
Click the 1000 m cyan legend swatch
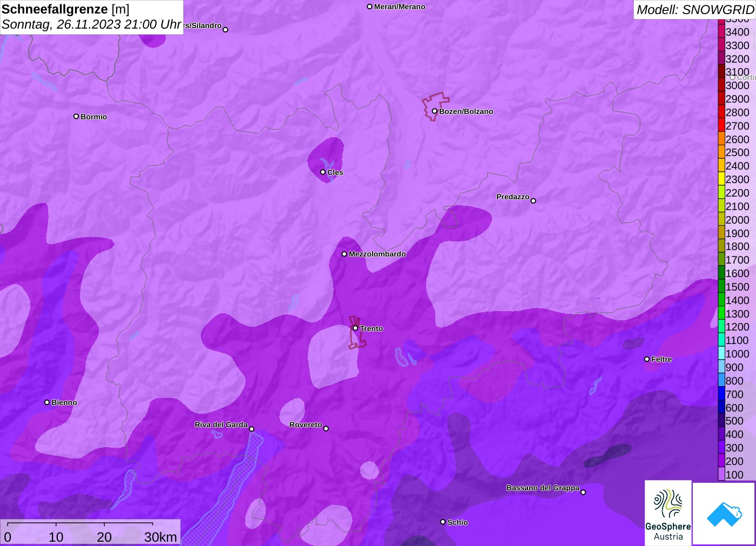click(721, 353)
